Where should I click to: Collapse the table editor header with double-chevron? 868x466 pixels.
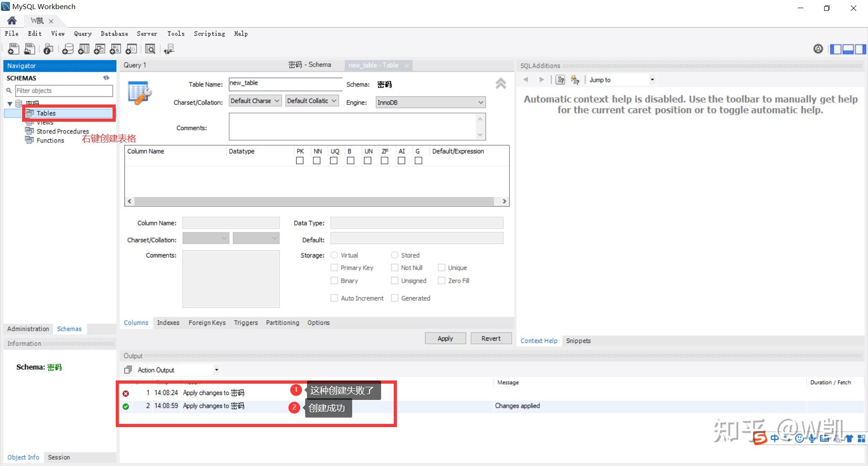[x=500, y=84]
